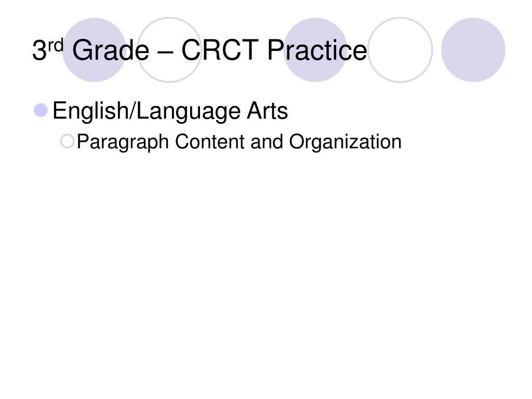Viewport: 532px width, 399px height.
Task: Click the blank slide area below the bullets
Action: [x=266, y=271]
